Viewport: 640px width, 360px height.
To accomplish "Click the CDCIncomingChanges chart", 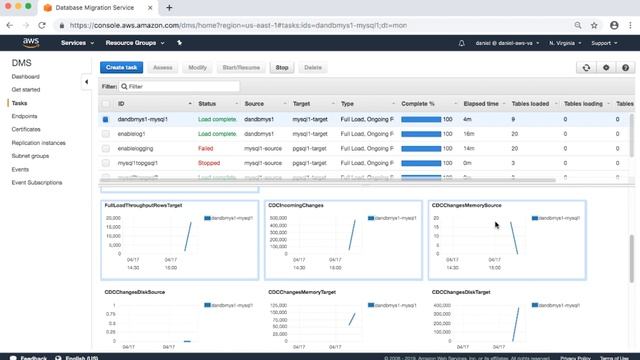I will tap(343, 240).
